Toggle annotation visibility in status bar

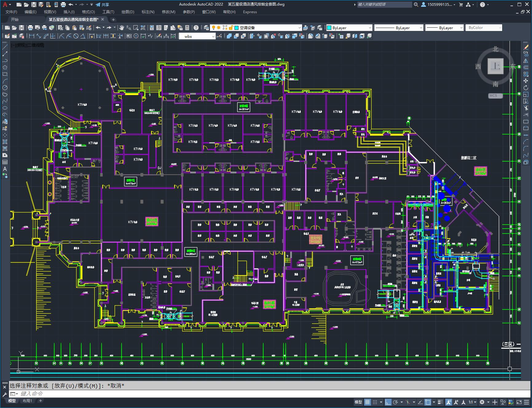(x=449, y=402)
